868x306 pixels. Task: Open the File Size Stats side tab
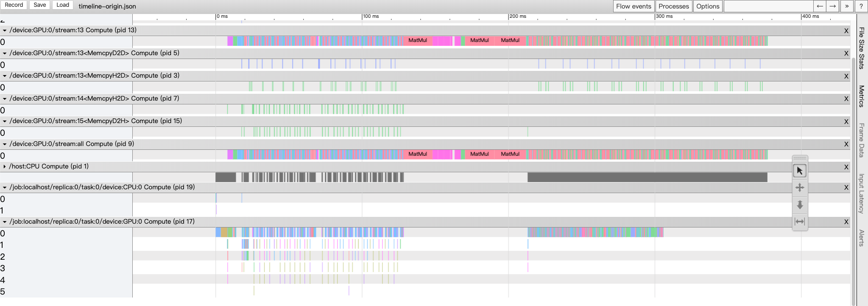(x=862, y=48)
